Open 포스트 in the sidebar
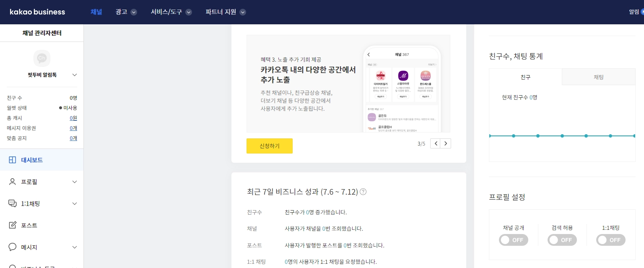644x268 pixels. 42,225
